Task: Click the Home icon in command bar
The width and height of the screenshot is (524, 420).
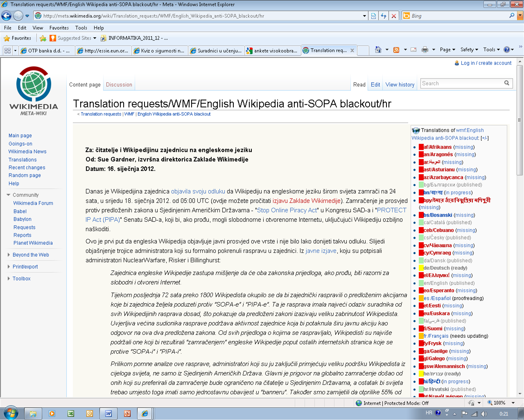Action: coord(378,50)
